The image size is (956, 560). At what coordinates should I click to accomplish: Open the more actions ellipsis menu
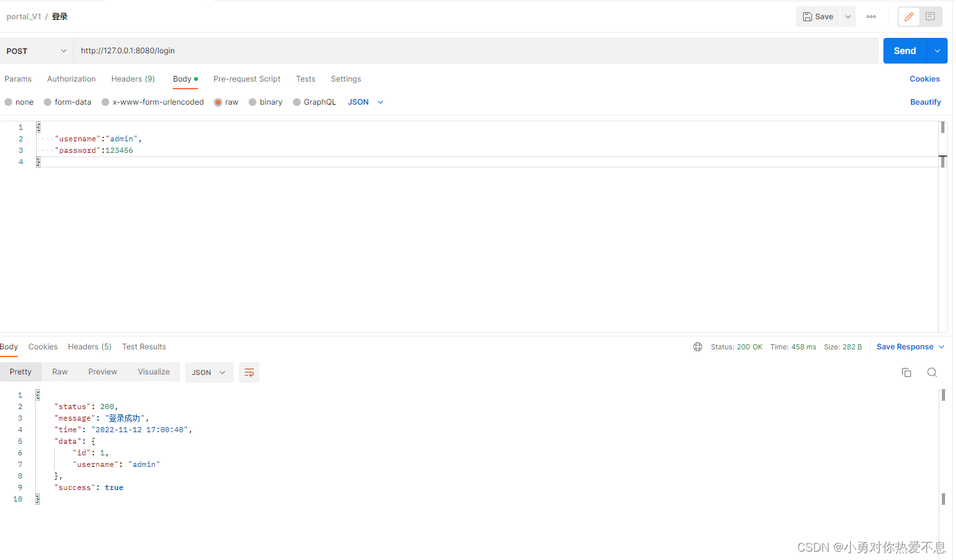(x=871, y=16)
